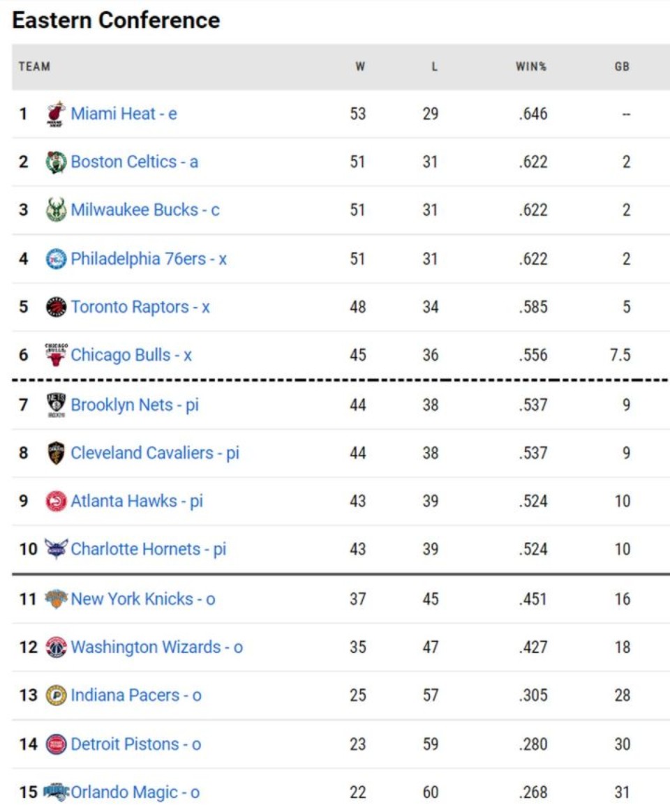The height and width of the screenshot is (812, 670).
Task: Click the Milwaukee Bucks deer logo
Action: click(x=56, y=210)
